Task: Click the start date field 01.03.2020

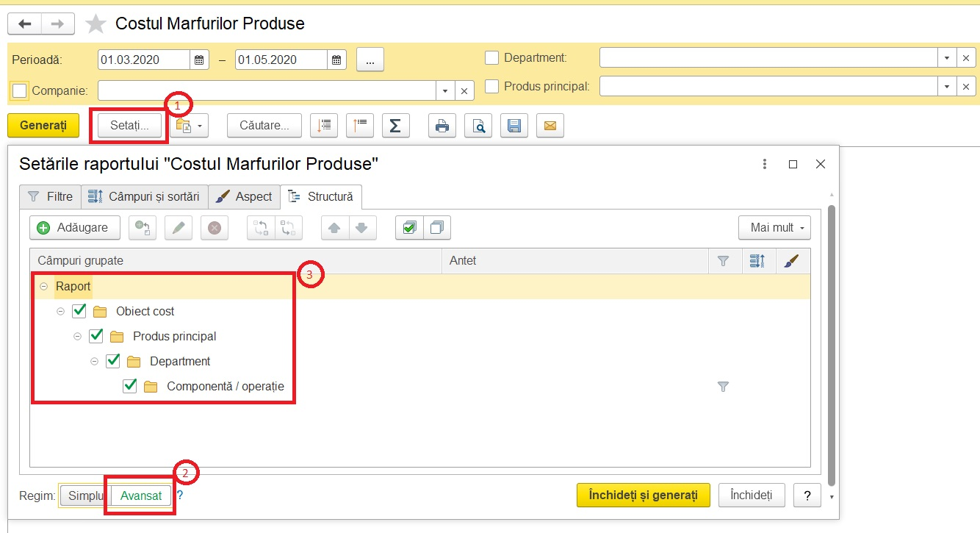Action: pyautogui.click(x=145, y=60)
